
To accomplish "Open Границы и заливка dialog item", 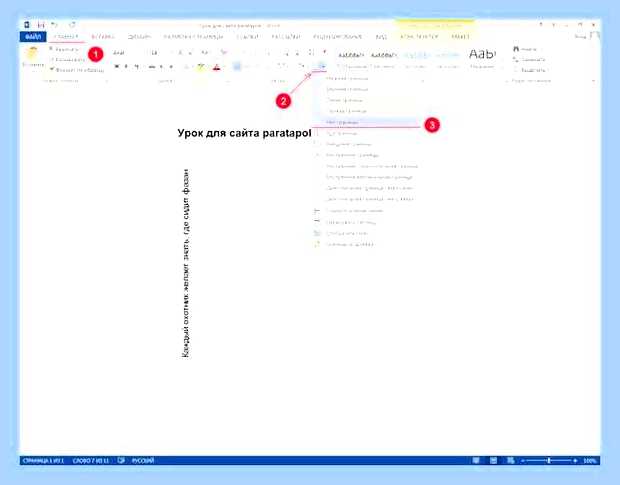I will [366, 244].
